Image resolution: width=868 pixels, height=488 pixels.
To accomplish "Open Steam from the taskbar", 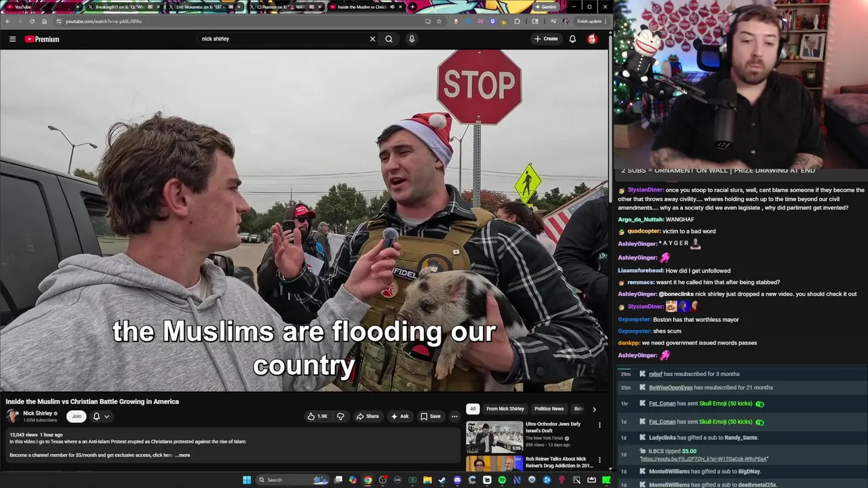I will pos(442,480).
